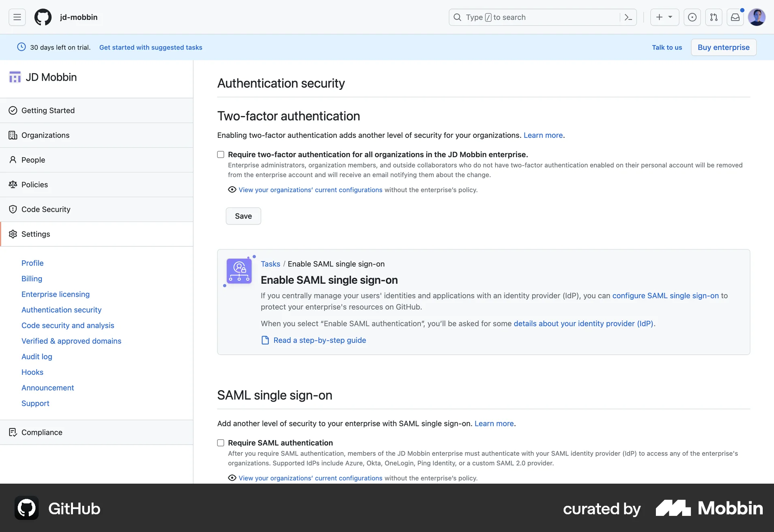
Task: Open your notifications inbox
Action: 735,17
